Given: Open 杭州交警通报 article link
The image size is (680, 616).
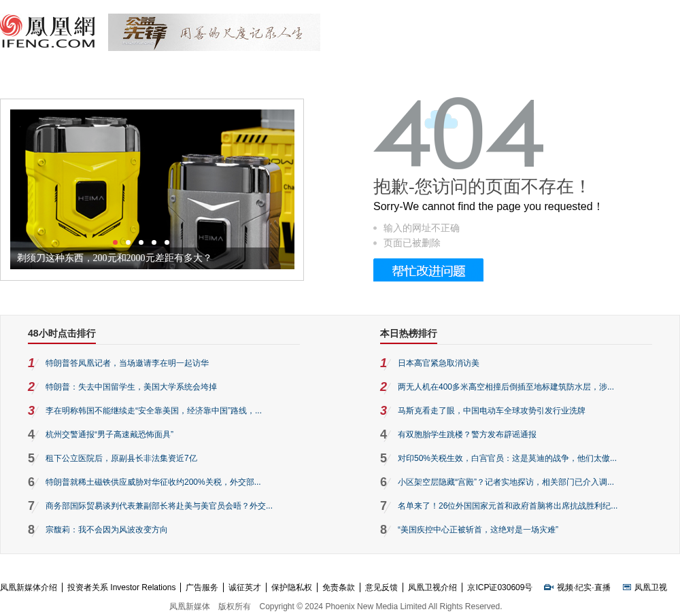Looking at the screenshot, I should [109, 434].
